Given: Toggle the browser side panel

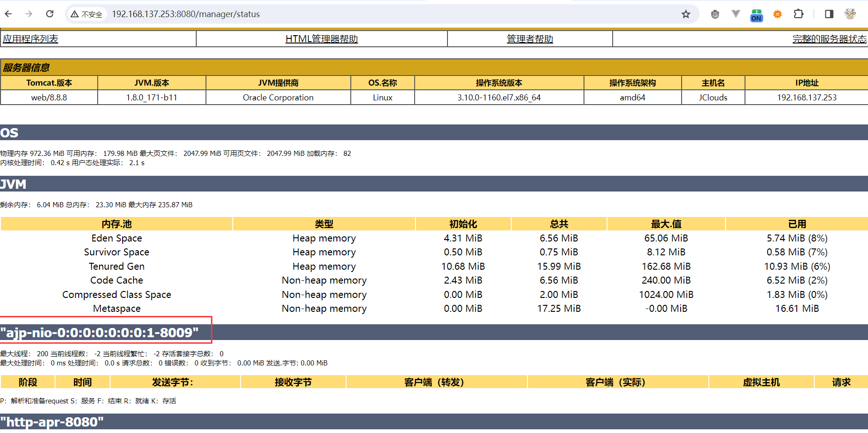Looking at the screenshot, I should click(x=828, y=14).
